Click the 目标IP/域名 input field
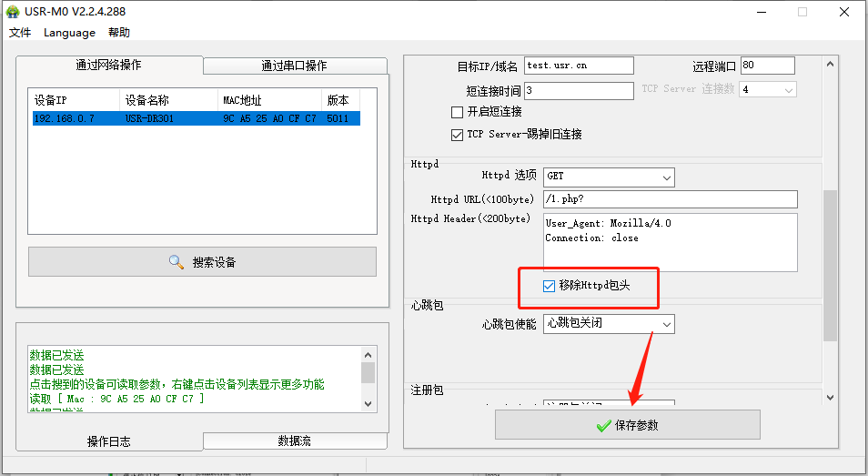 pos(579,66)
